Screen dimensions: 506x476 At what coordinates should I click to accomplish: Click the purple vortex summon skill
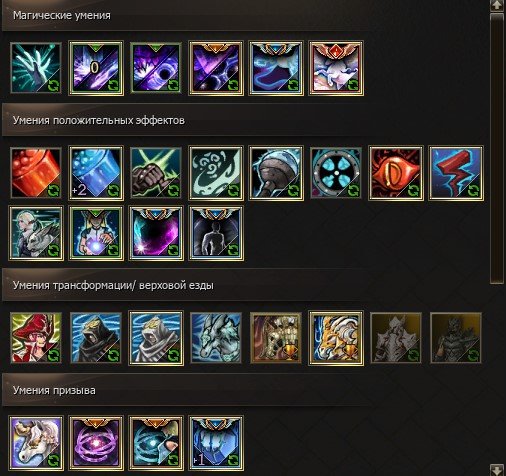(x=96, y=443)
